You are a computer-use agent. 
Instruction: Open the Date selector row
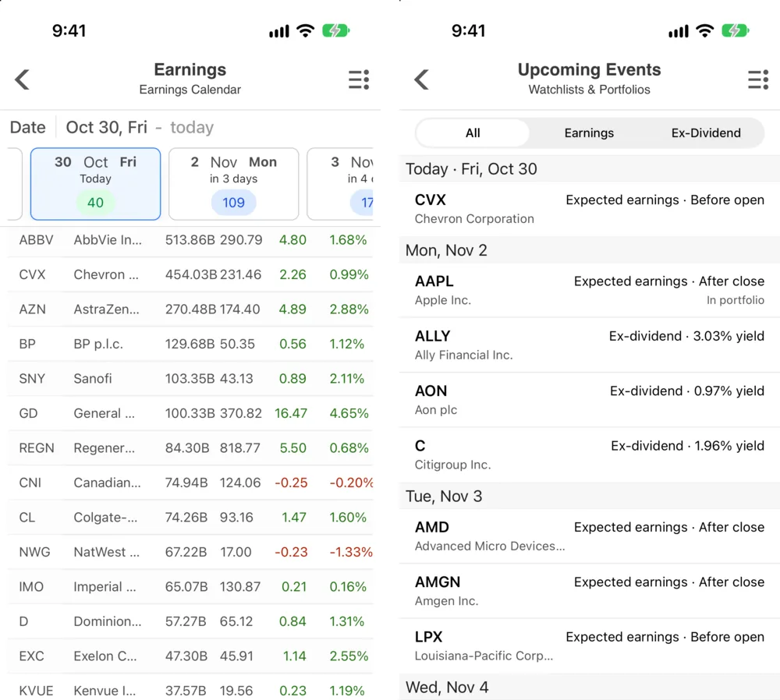(x=190, y=127)
